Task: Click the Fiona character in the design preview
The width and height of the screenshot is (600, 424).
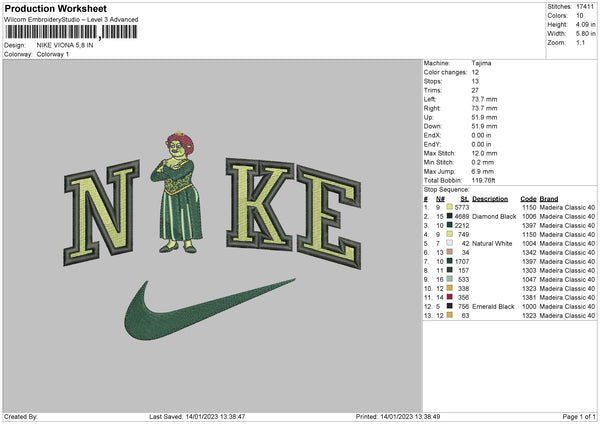Action: pos(178,192)
